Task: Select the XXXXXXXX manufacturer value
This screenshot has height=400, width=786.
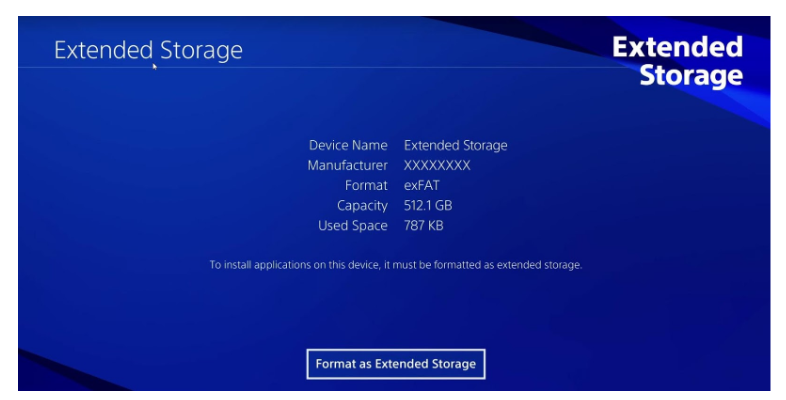Action: coord(437,165)
